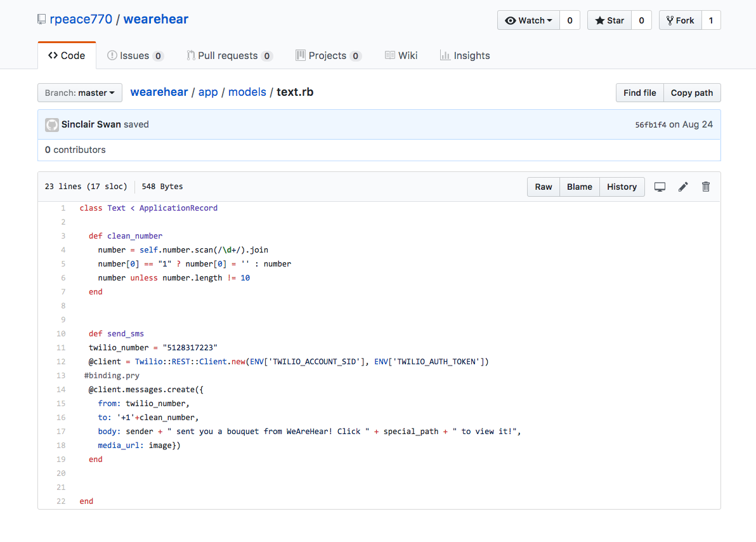756x542 pixels.
Task: Open the models folder breadcrumb link
Action: click(x=247, y=92)
